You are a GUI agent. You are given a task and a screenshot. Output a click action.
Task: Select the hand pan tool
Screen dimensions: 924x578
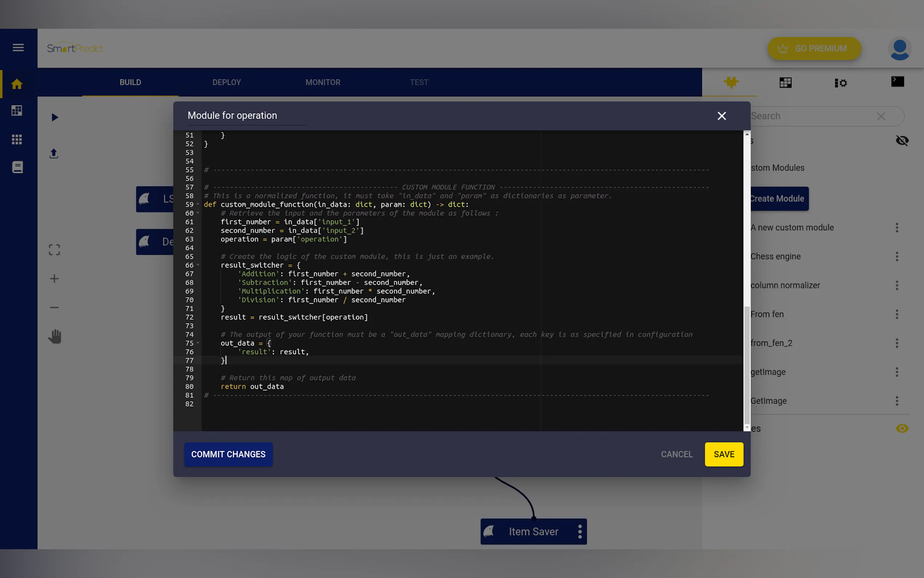click(x=55, y=336)
